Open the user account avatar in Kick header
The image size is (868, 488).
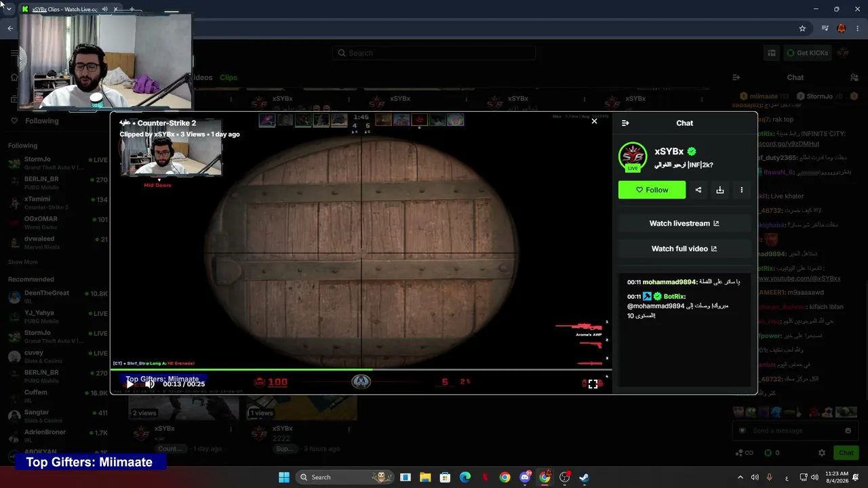coord(843,53)
